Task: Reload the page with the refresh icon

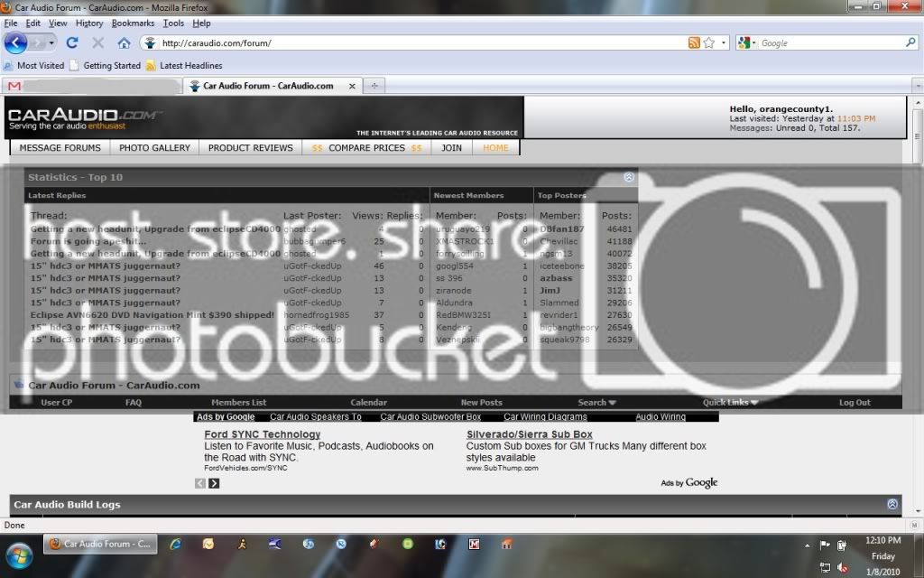Action: tap(72, 43)
